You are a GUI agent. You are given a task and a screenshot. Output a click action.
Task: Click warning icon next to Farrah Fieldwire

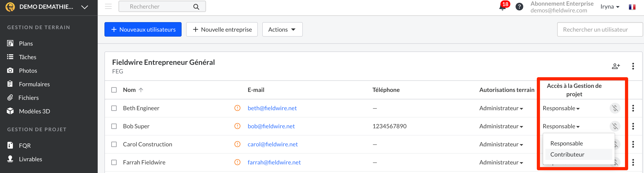(237, 162)
